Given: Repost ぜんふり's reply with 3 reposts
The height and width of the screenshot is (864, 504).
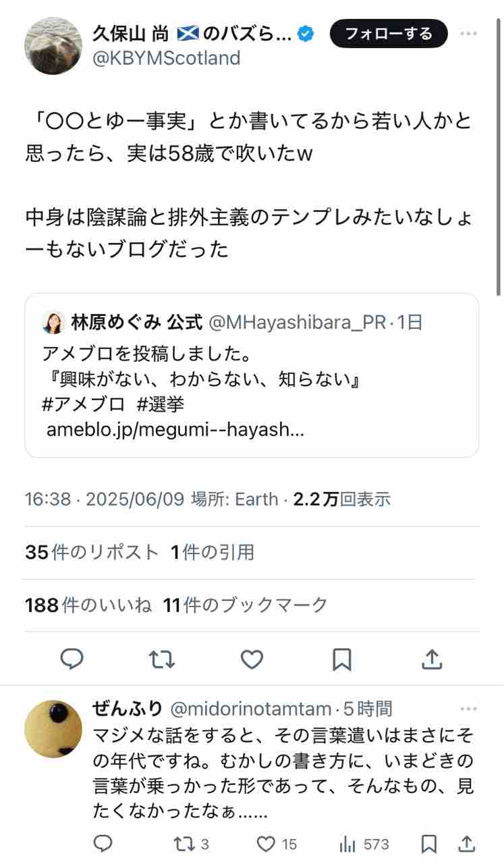Looking at the screenshot, I should 192,844.
